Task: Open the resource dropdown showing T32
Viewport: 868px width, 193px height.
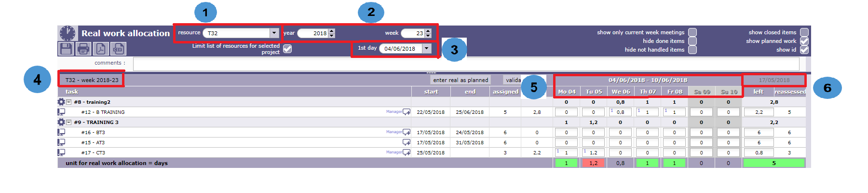Action: pos(274,33)
